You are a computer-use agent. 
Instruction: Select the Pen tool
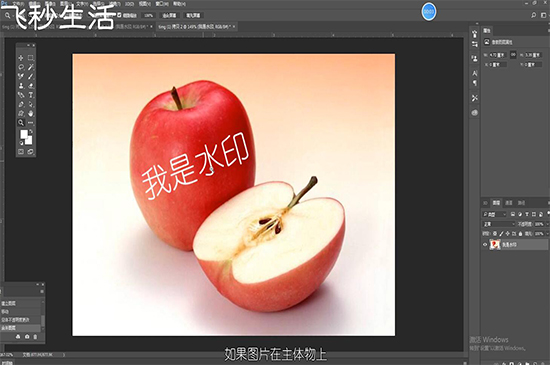[x=21, y=104]
